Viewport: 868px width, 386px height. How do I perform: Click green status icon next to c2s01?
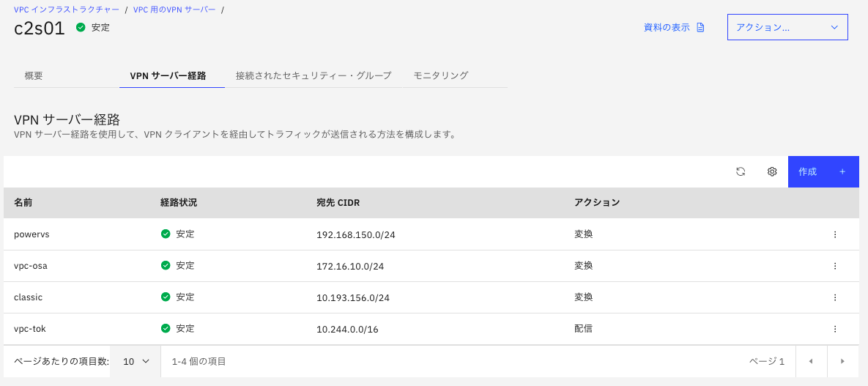[x=81, y=27]
